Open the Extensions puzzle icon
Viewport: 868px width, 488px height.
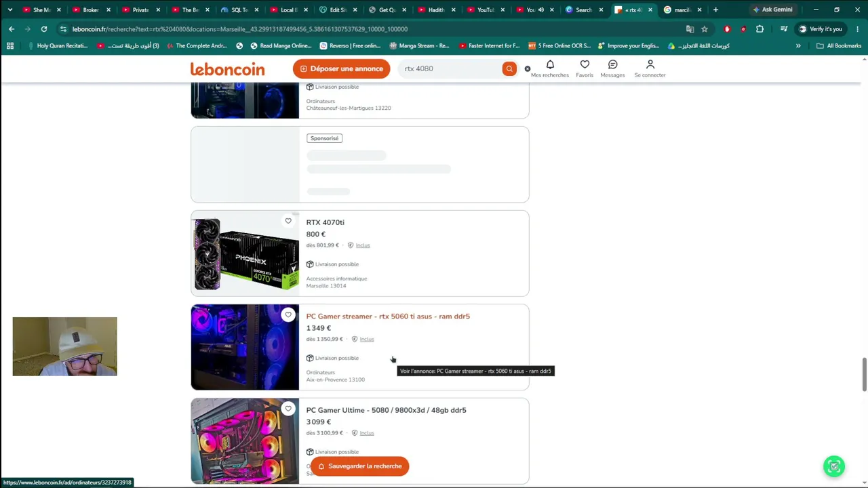tap(759, 29)
